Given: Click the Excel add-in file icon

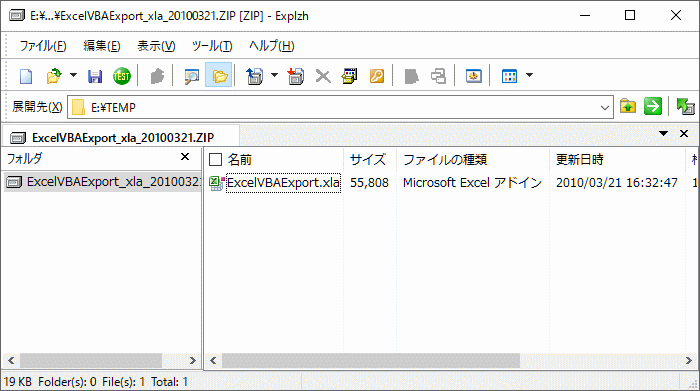Looking at the screenshot, I should click(217, 183).
